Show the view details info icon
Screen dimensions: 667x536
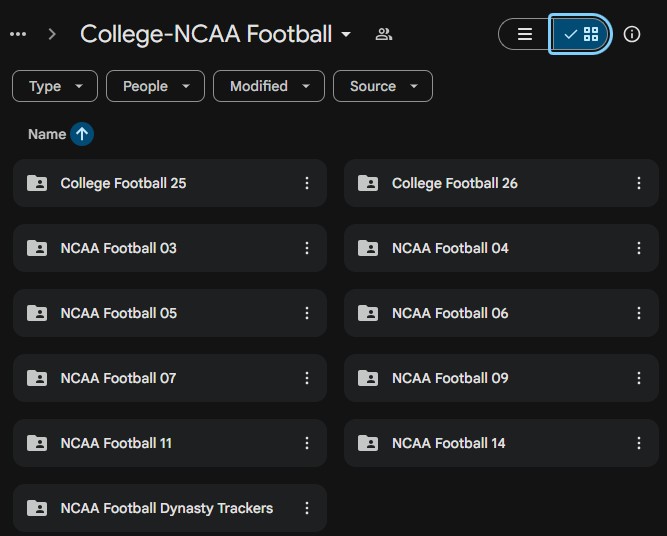(632, 34)
